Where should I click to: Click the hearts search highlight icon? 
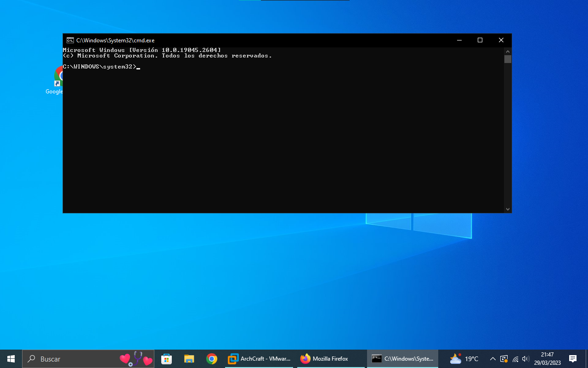(136, 359)
